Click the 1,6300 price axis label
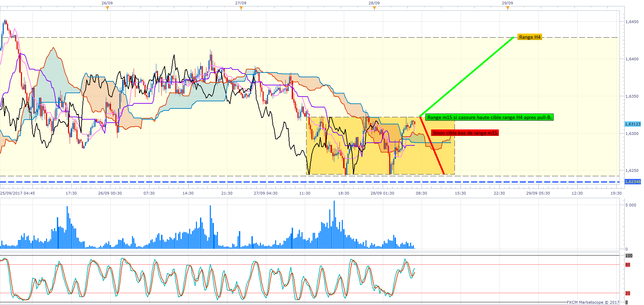The image size is (644, 305). [x=632, y=134]
